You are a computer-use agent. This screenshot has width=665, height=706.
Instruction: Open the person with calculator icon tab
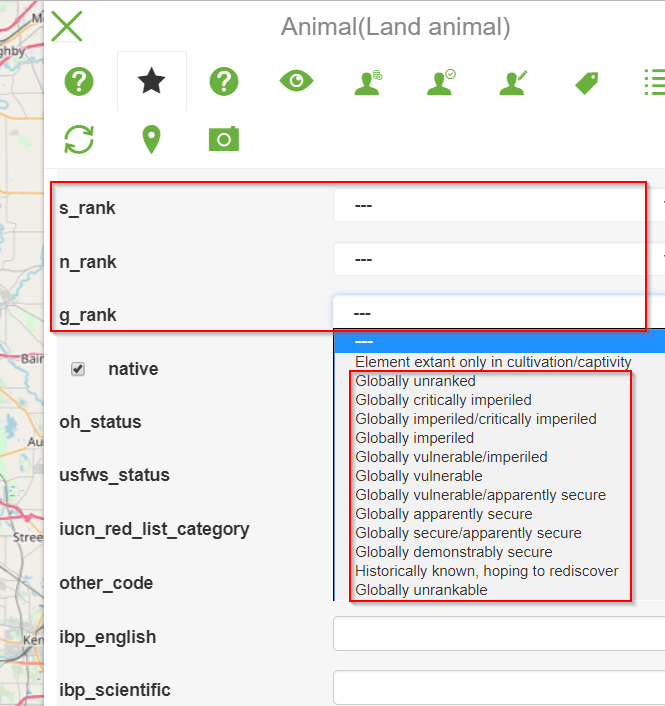[368, 82]
